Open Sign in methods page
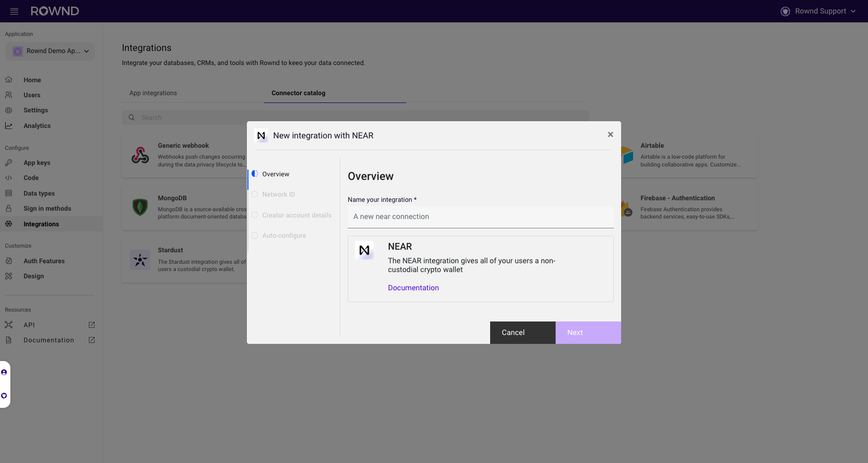Image resolution: width=868 pixels, height=463 pixels. pyautogui.click(x=47, y=209)
